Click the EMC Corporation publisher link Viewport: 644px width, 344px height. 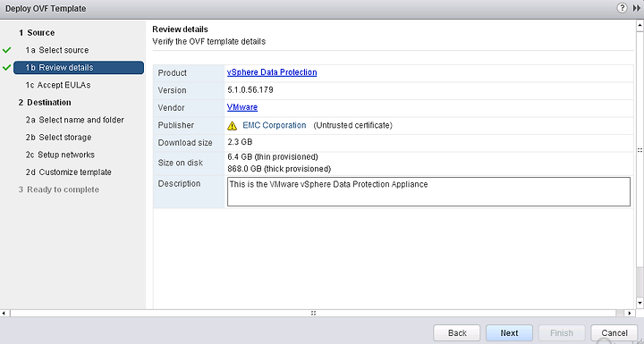[x=275, y=125]
